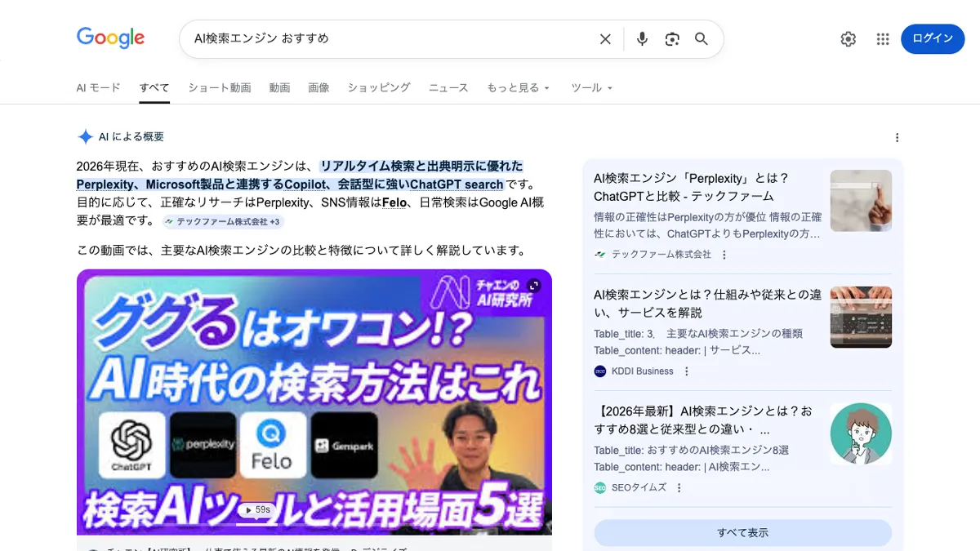Open more options next to テックファーム株式会社
The height and width of the screenshot is (551, 980).
click(724, 255)
